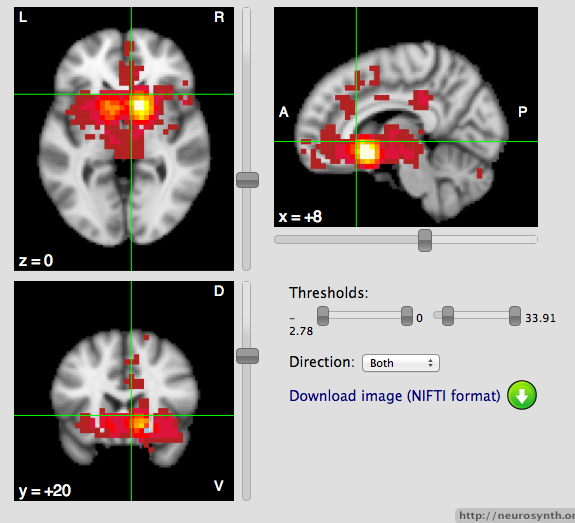The image size is (575, 523).
Task: Click the sagittal slider track left of handle
Action: tap(346, 240)
